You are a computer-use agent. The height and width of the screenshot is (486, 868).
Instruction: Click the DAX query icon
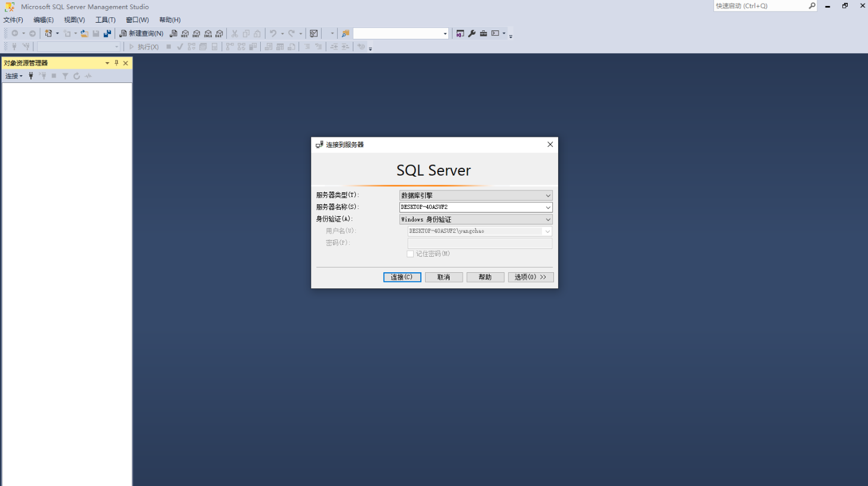point(219,33)
